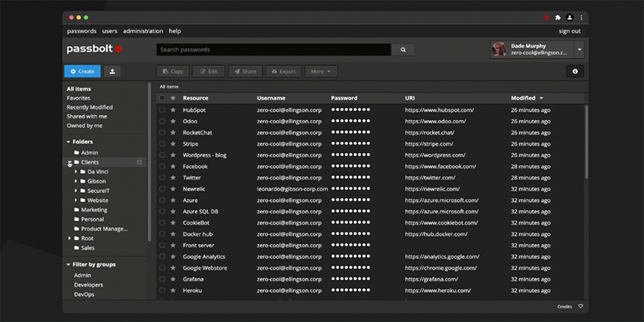This screenshot has width=644, height=322.
Task: Collapse the Filter by groups section
Action: pyautogui.click(x=68, y=265)
